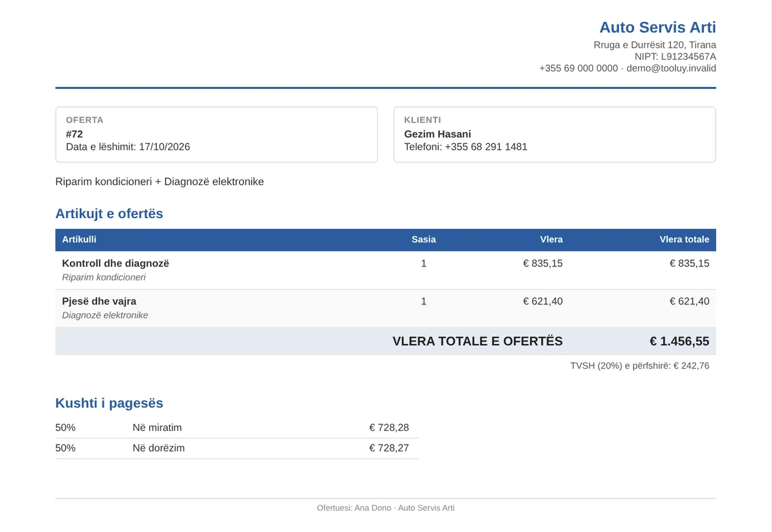This screenshot has width=772, height=532.
Task: Click the Riparim kondicioneri item subtitle
Action: coord(104,277)
